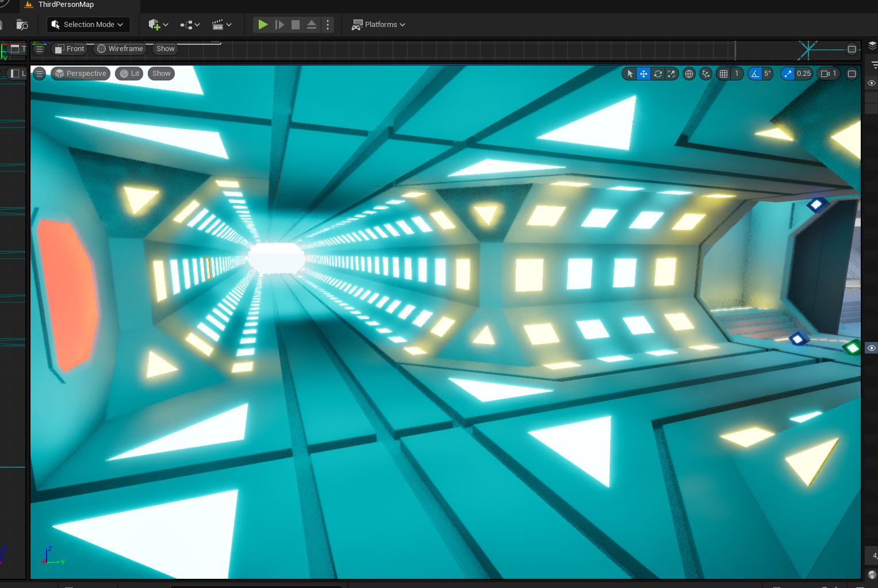The image size is (878, 588).
Task: Open the Perspective viewport options menu
Action: (39, 74)
